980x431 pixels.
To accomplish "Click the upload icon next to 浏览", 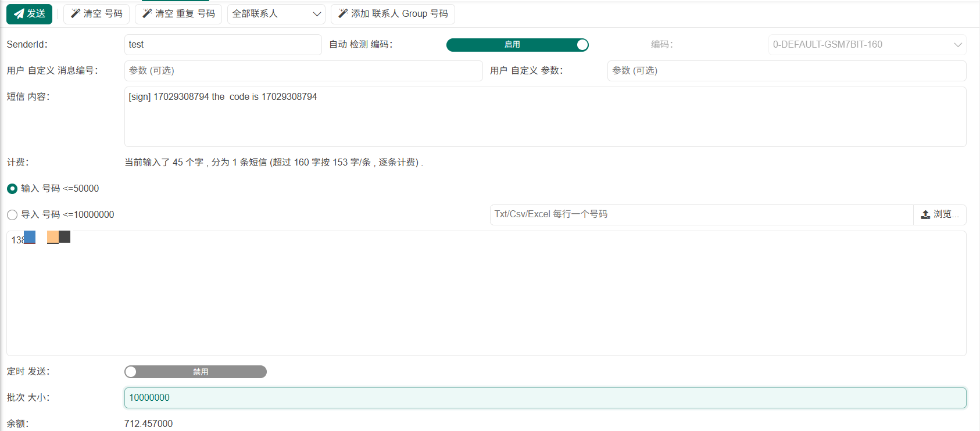I will coord(925,214).
